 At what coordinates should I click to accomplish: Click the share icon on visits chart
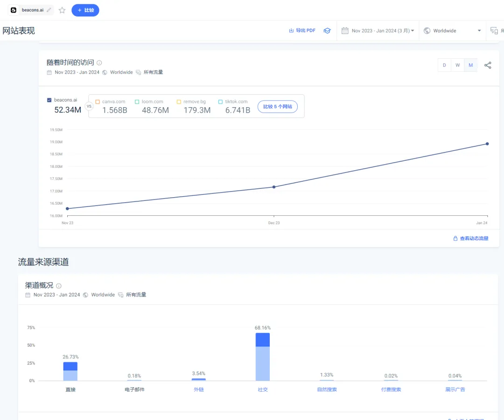(x=488, y=65)
